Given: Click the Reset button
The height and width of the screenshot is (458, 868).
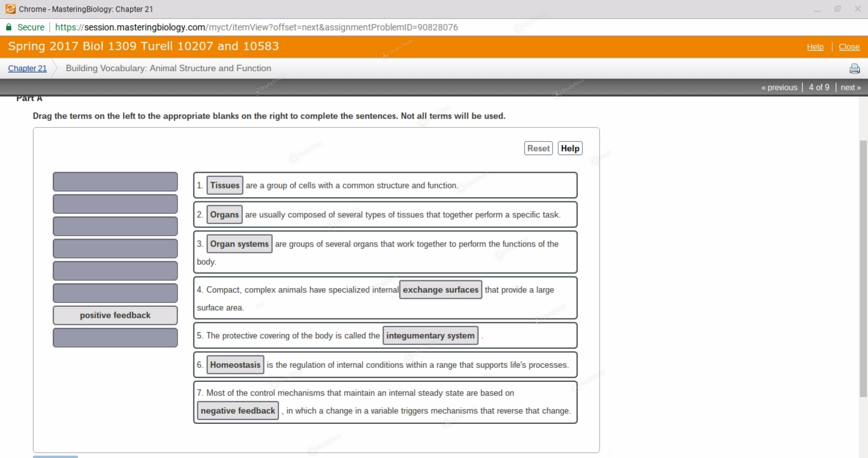Looking at the screenshot, I should click(x=538, y=149).
